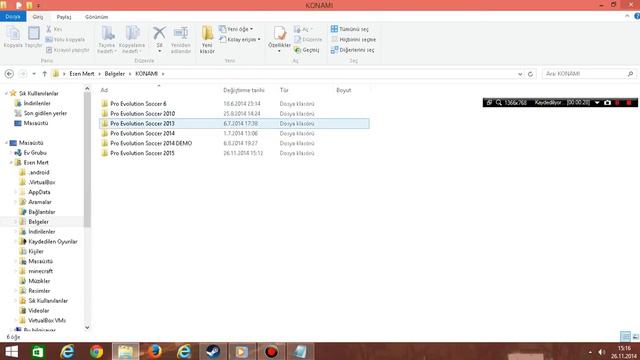Switch to details view icon in status bar
Image resolution: width=640 pixels, height=360 pixels.
(x=625, y=336)
